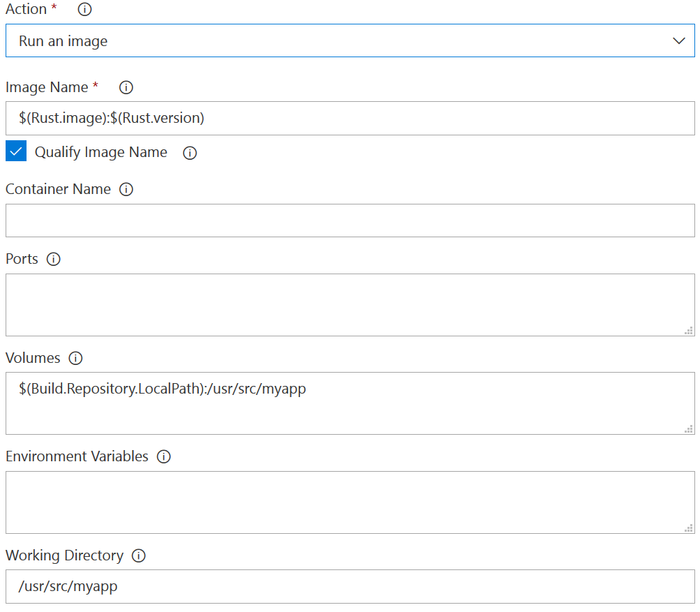The image size is (700, 612).
Task: Show info for Qualify Image Name
Action: (190, 153)
